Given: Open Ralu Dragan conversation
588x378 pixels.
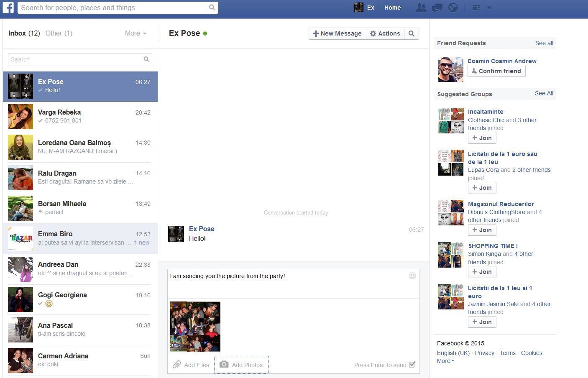Looking at the screenshot, I should [x=80, y=178].
